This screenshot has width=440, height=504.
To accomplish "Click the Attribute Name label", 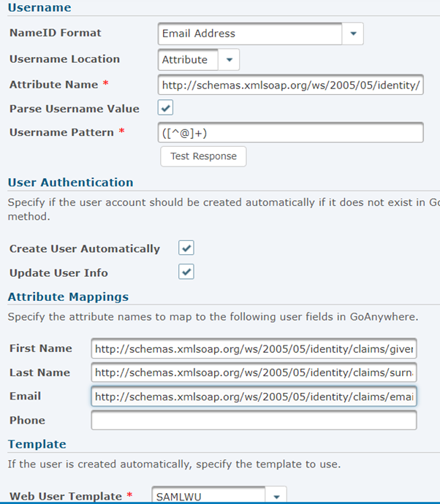I will (53, 85).
